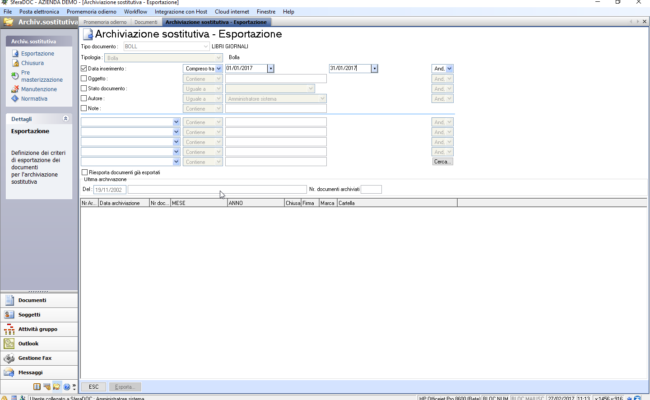Close the active document tab with X

(644, 22)
